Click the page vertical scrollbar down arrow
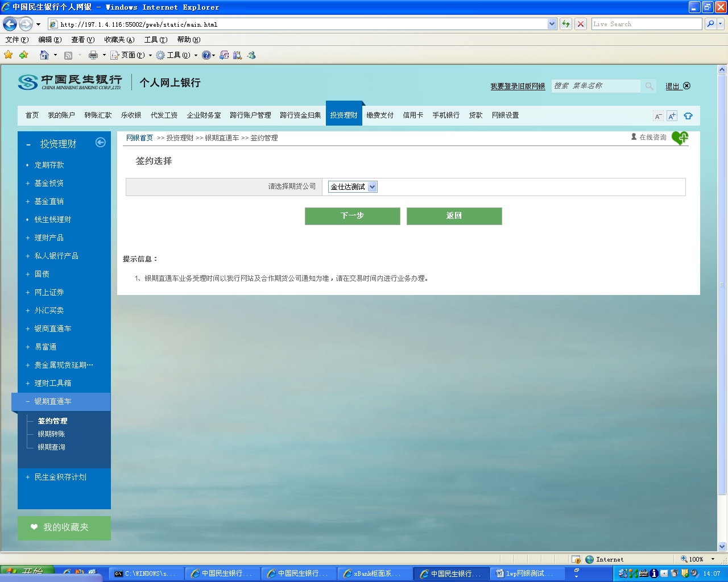 [x=722, y=547]
